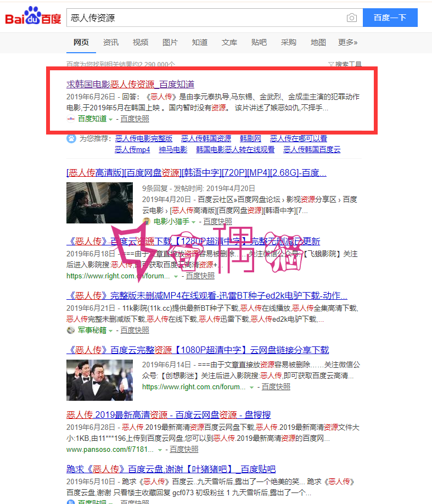Click 电影小猎手 avatar icon
This screenshot has width=432, height=504.
point(147,221)
